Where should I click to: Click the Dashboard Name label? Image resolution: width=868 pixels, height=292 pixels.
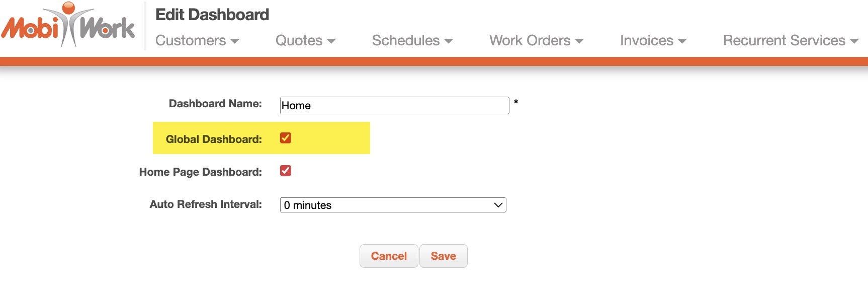pos(215,104)
